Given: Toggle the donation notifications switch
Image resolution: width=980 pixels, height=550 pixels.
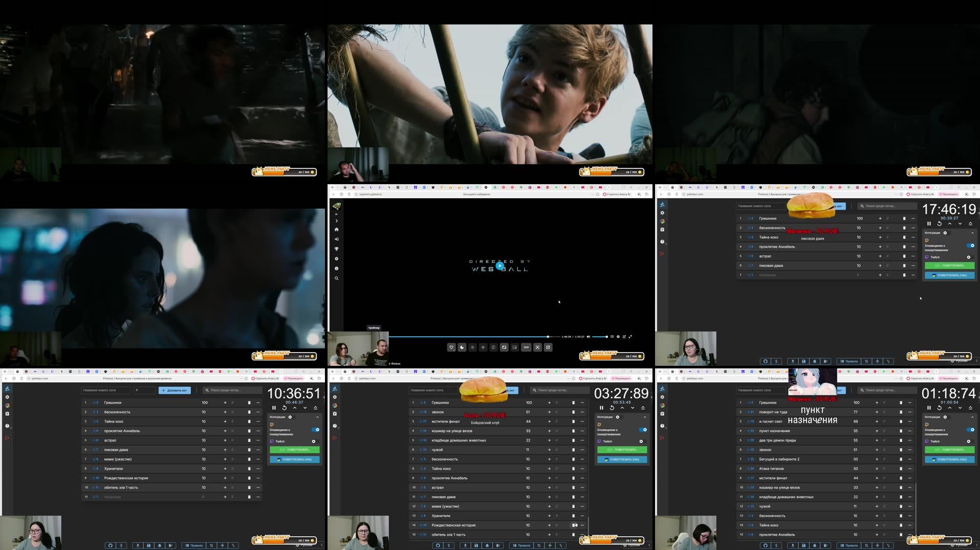Looking at the screenshot, I should click(x=316, y=430).
